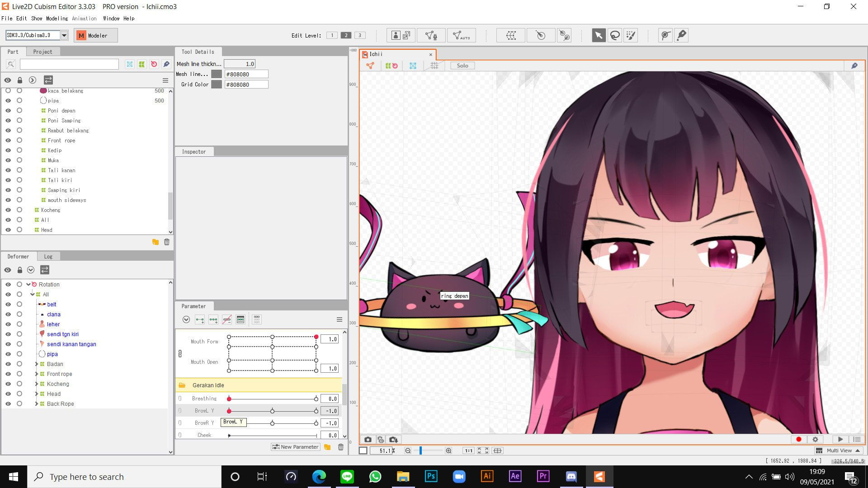Collapse the Rotation deformer
Screen dimensions: 868x488
pyautogui.click(x=28, y=285)
